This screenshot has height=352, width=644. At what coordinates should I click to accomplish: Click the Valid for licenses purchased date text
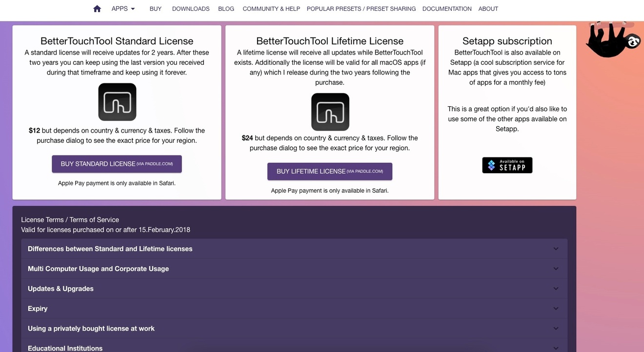(105, 230)
